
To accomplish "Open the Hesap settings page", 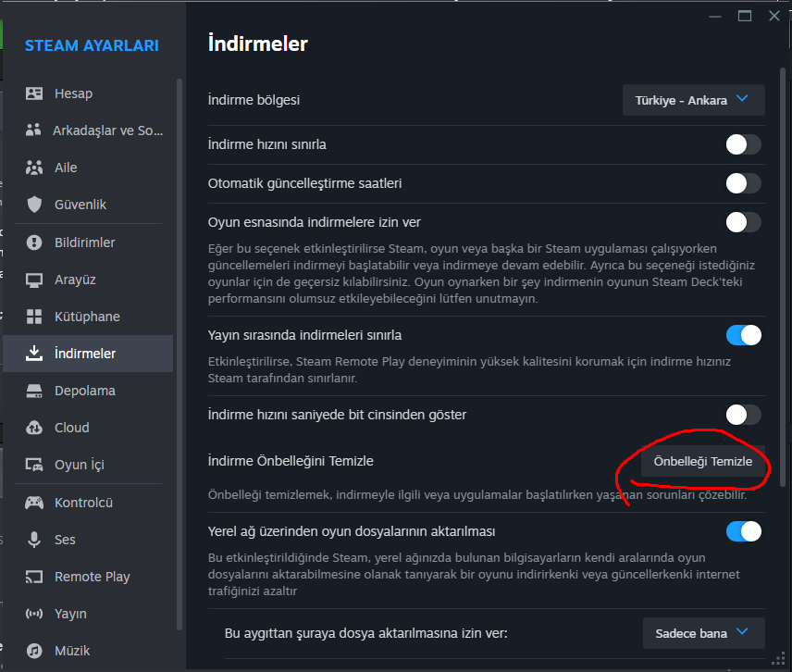I will pos(88,93).
